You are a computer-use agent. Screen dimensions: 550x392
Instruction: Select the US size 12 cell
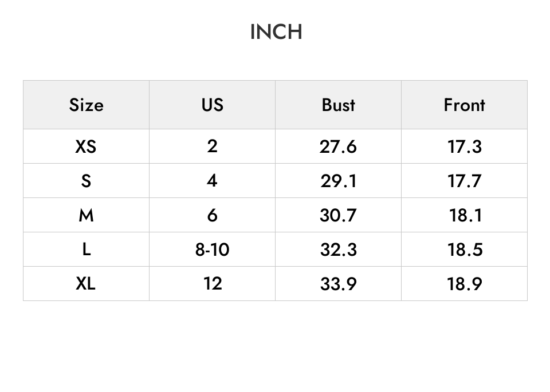point(212,283)
